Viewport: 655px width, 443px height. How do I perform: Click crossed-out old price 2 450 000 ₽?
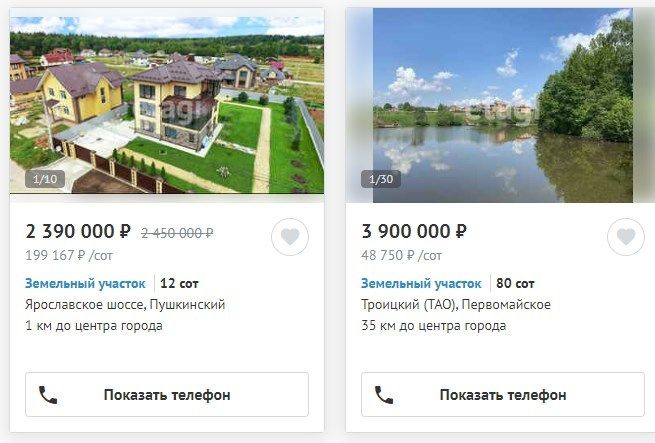click(177, 233)
